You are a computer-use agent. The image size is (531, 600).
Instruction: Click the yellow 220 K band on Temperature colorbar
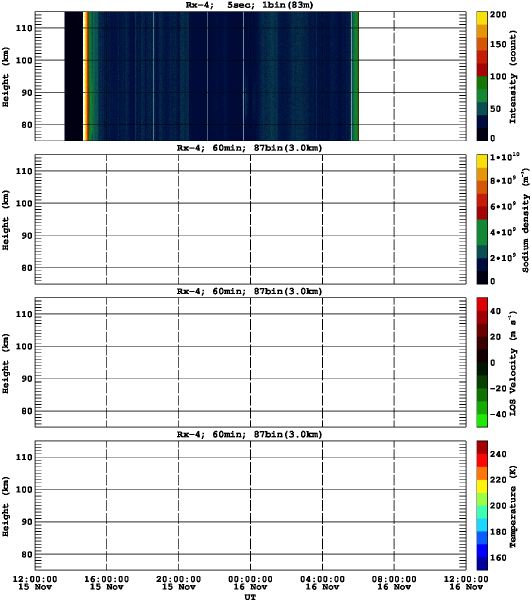click(482, 486)
